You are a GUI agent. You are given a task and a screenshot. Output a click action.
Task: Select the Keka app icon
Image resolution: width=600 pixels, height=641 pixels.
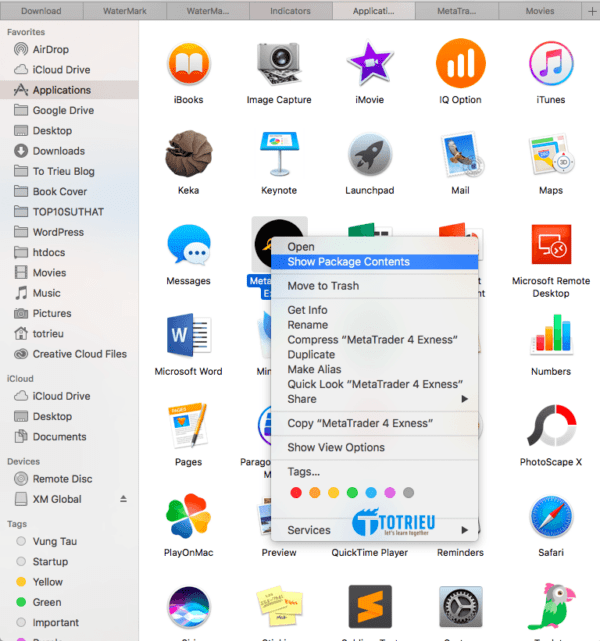tap(188, 154)
